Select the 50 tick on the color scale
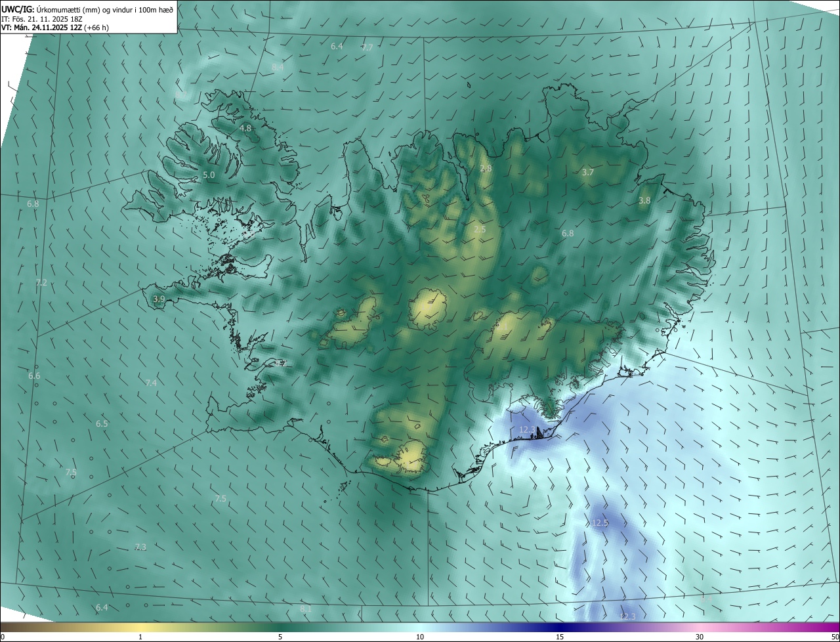 click(x=835, y=637)
